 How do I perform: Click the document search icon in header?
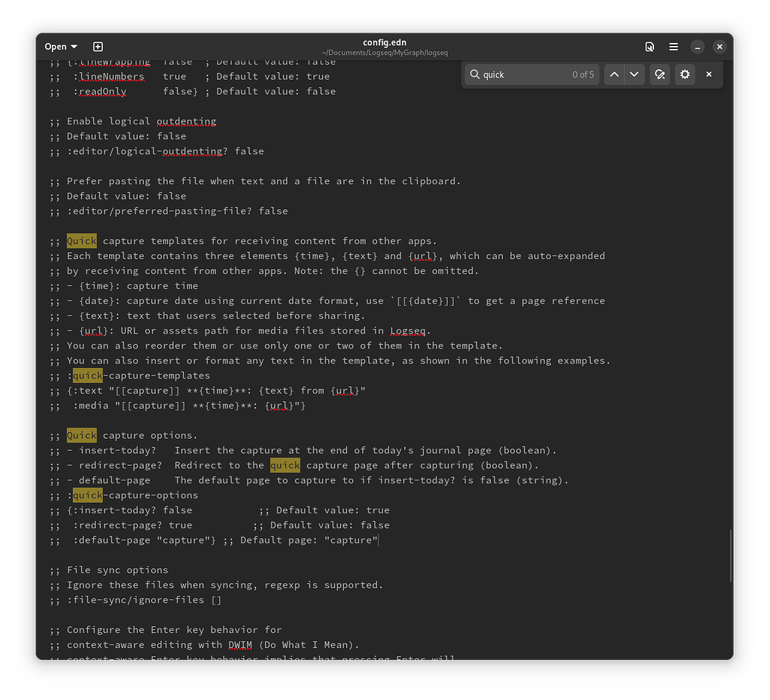click(650, 47)
